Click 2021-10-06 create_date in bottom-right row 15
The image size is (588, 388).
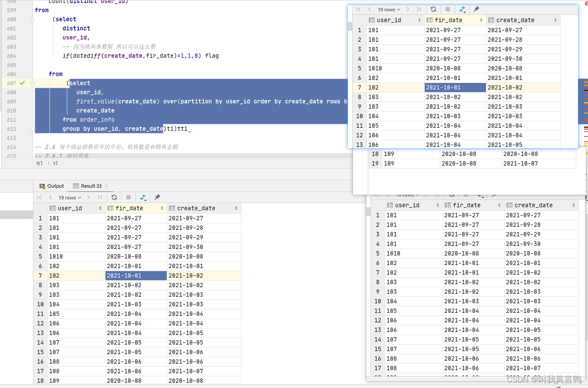tap(542, 349)
